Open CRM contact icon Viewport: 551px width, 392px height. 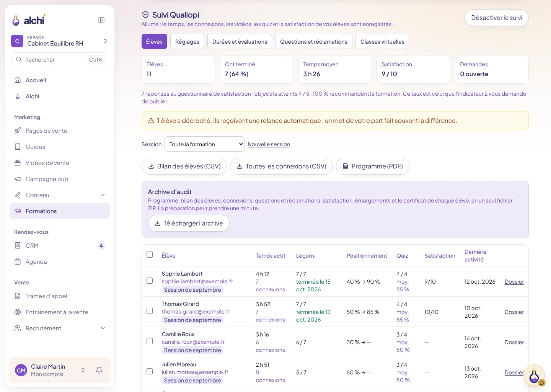[18, 245]
